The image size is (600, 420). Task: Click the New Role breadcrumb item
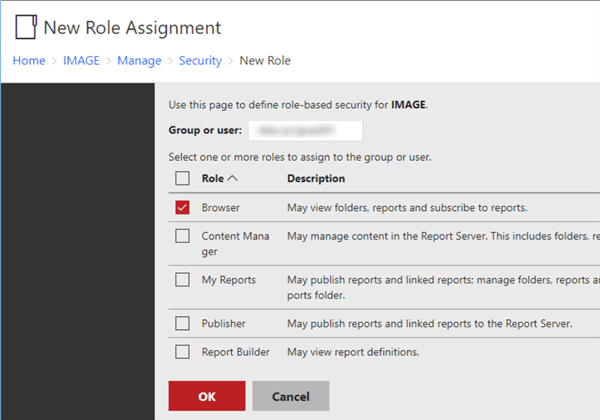coord(265,61)
